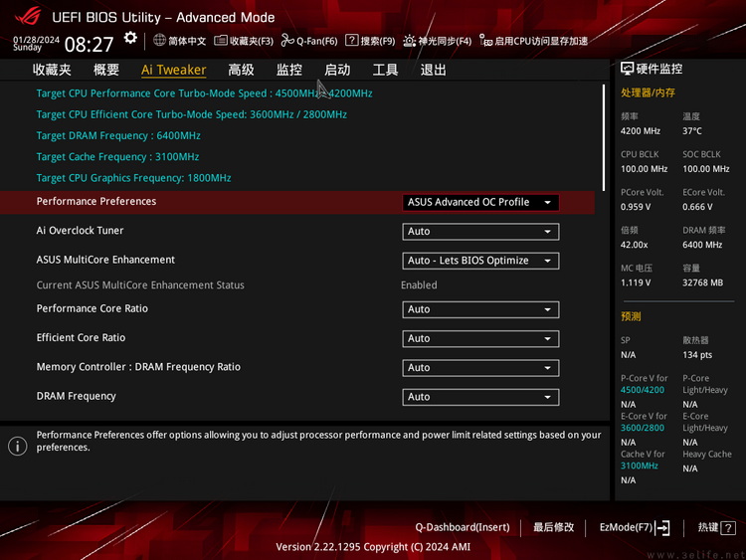This screenshot has height=560, width=746.
Task: Click the 4500/4200 P-Core prediction value
Action: pyautogui.click(x=643, y=390)
